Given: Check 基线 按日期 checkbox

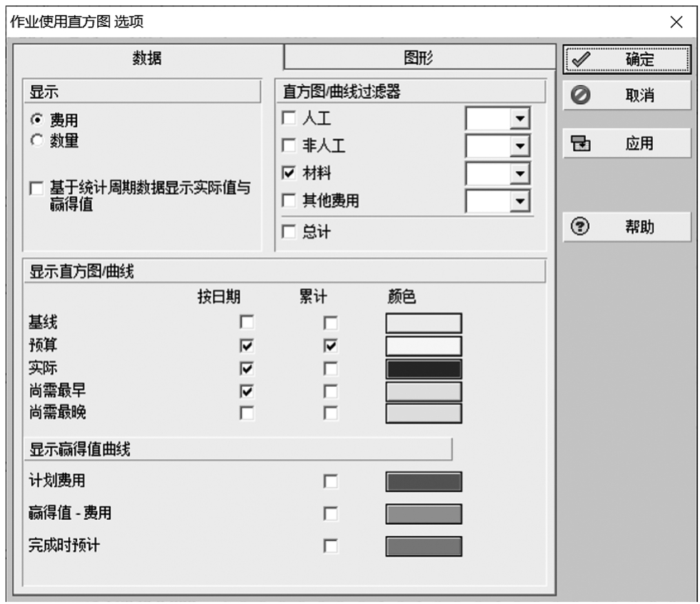Looking at the screenshot, I should tap(246, 322).
